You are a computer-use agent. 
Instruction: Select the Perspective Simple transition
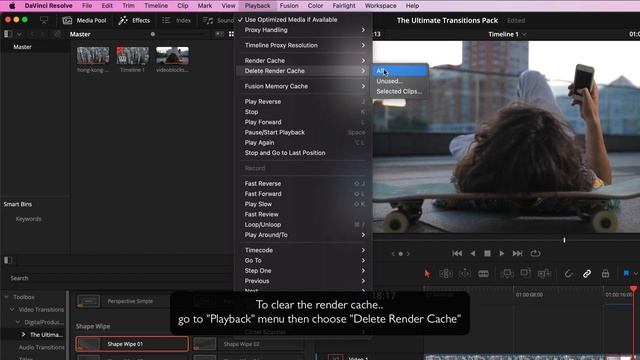(124, 301)
